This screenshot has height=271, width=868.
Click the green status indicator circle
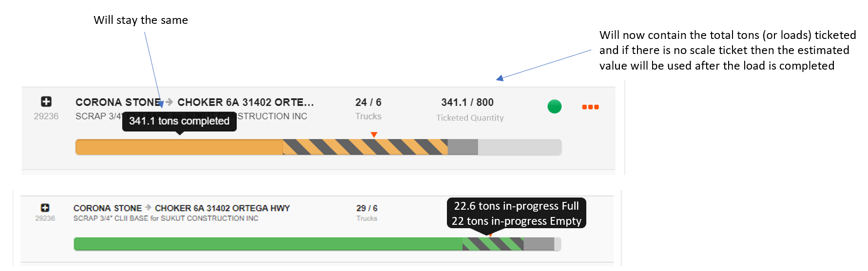(555, 106)
